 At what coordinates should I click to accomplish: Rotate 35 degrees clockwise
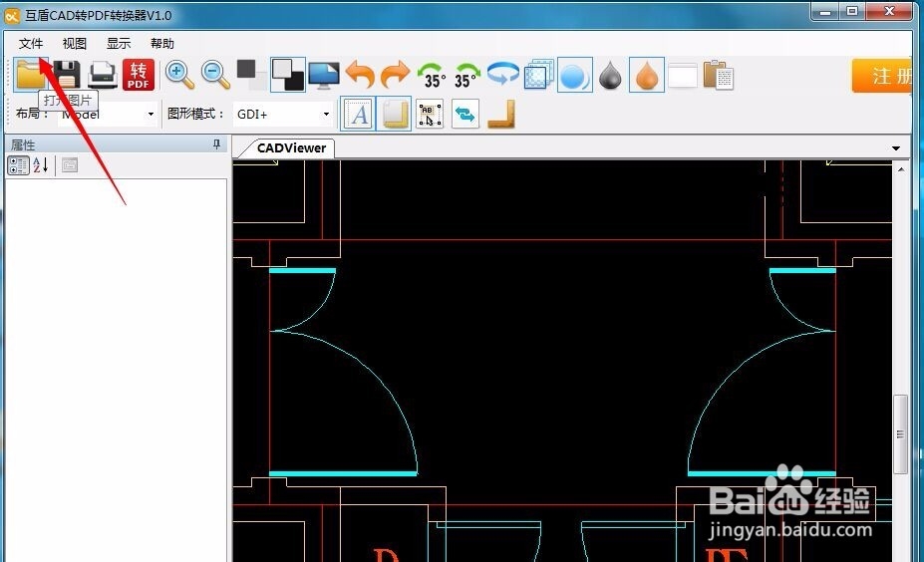467,76
